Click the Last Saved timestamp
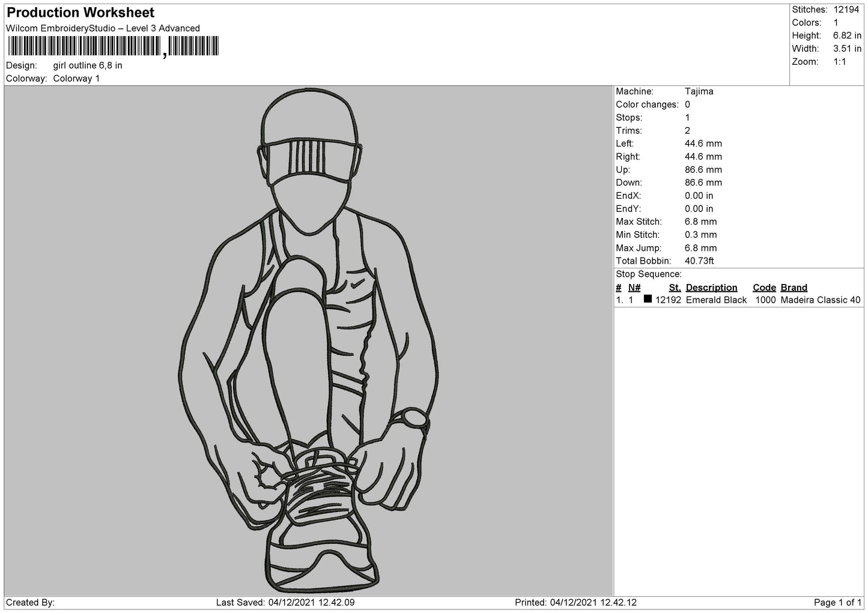This screenshot has height=613, width=868. point(285,603)
